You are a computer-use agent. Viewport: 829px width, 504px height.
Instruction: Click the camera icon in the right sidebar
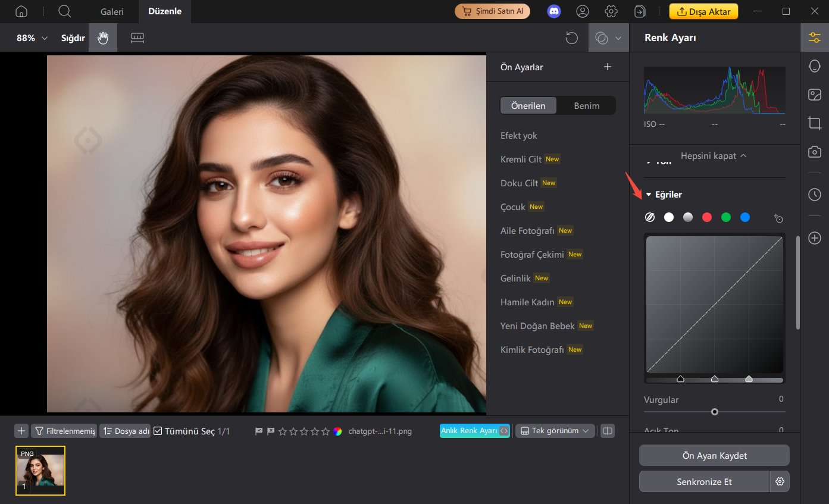tap(814, 152)
